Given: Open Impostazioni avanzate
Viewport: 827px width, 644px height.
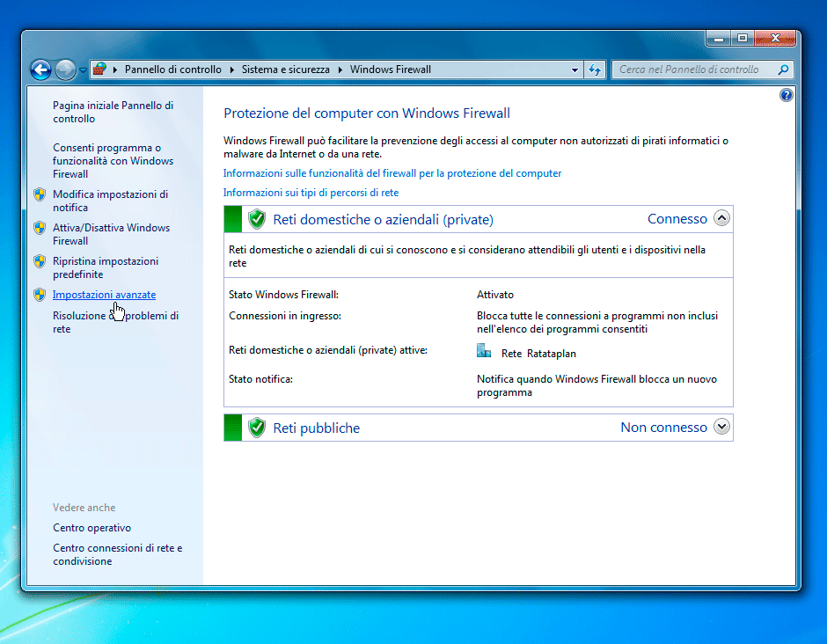Looking at the screenshot, I should [105, 295].
